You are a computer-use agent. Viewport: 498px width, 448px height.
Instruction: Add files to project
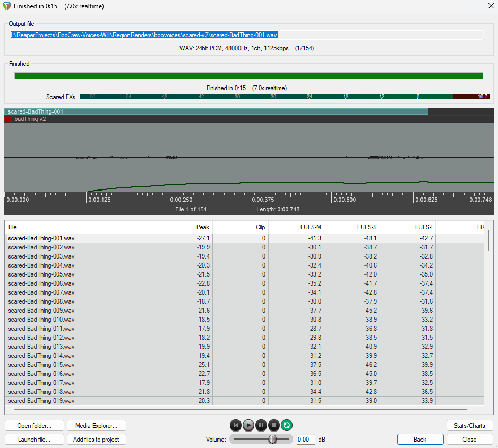coord(96,440)
